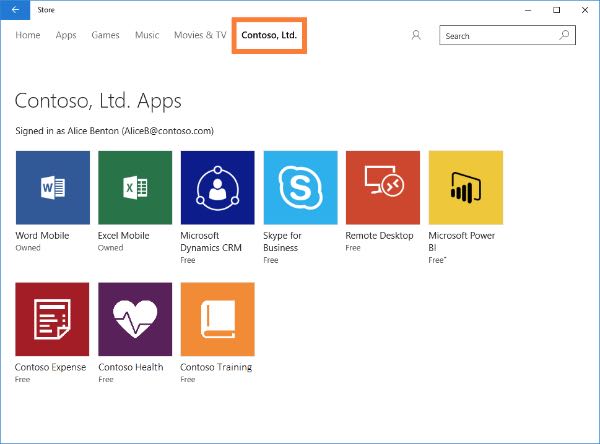
Task: Click the user account icon
Action: click(x=416, y=35)
